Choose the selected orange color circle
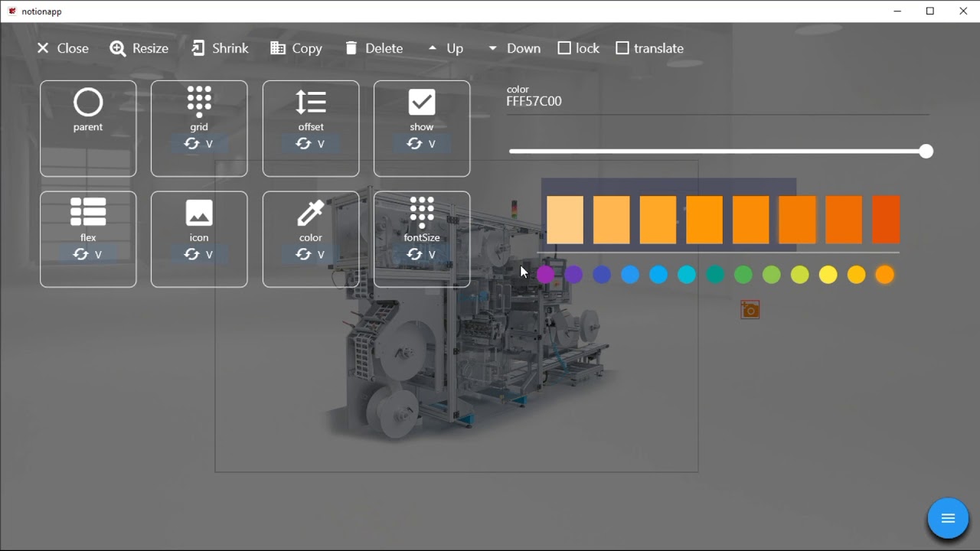980x551 pixels. [885, 275]
